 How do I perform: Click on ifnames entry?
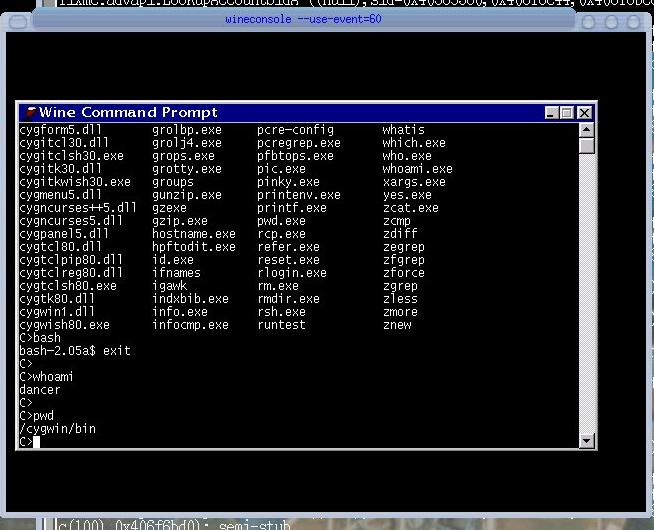click(176, 273)
